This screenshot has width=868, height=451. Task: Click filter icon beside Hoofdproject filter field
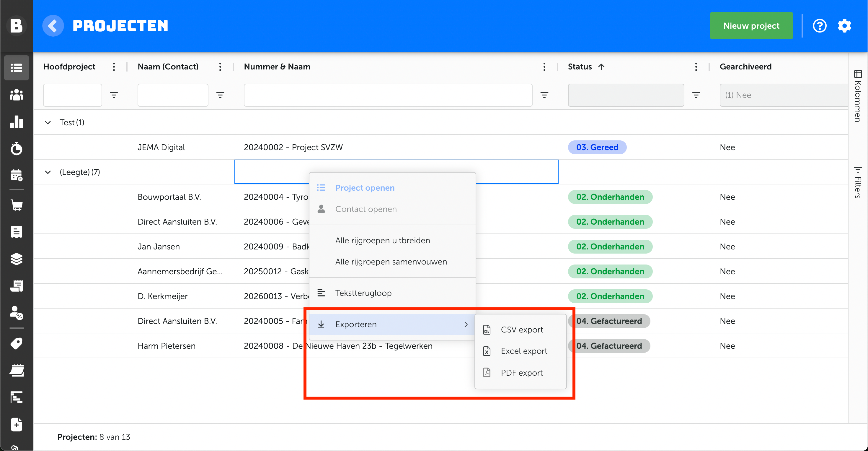click(114, 95)
